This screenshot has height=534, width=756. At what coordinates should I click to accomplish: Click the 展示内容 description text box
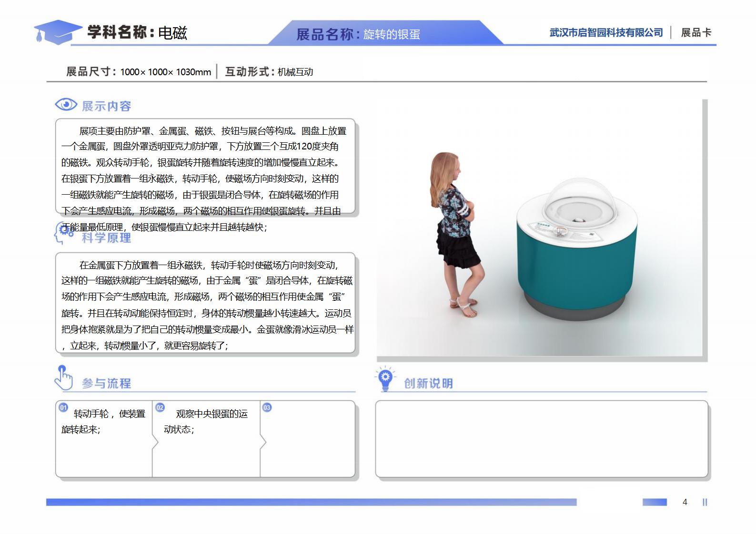point(205,166)
